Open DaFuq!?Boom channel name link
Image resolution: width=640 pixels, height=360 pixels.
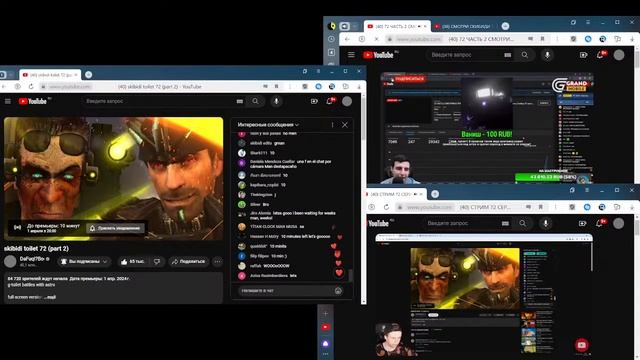(31, 259)
